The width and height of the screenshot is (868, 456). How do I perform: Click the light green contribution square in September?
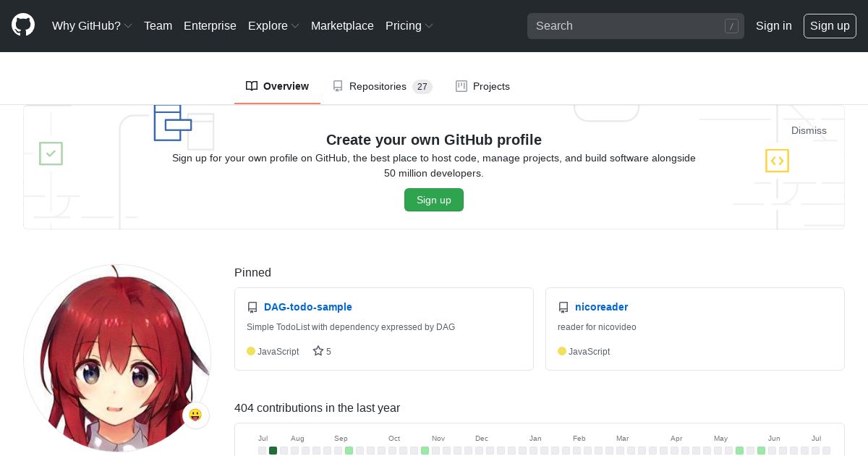349,450
